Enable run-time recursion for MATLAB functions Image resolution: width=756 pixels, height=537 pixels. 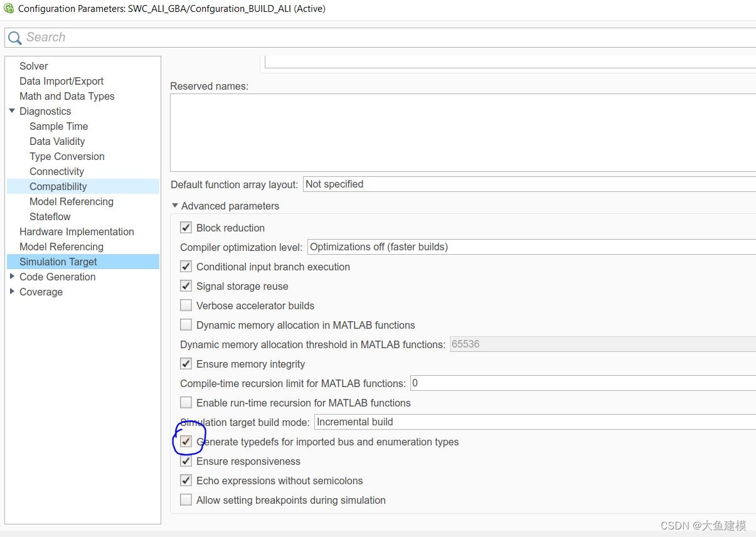pos(186,402)
